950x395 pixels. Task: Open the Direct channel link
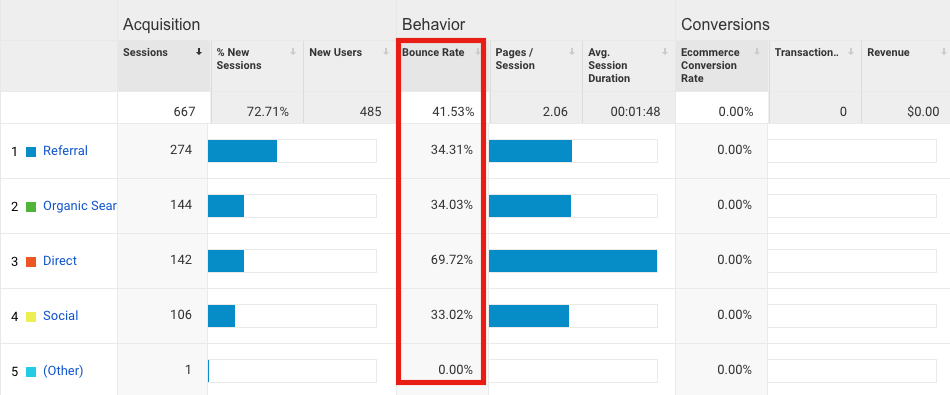click(x=60, y=261)
